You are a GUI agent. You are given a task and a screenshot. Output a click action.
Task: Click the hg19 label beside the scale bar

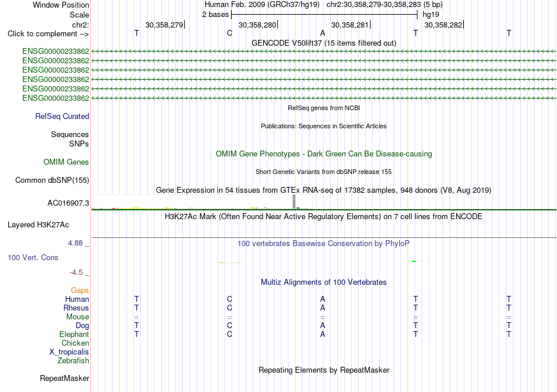(431, 15)
